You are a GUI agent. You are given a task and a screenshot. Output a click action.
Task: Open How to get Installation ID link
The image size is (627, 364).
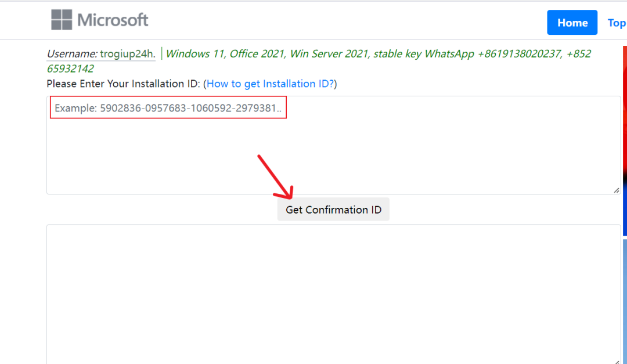tap(270, 84)
